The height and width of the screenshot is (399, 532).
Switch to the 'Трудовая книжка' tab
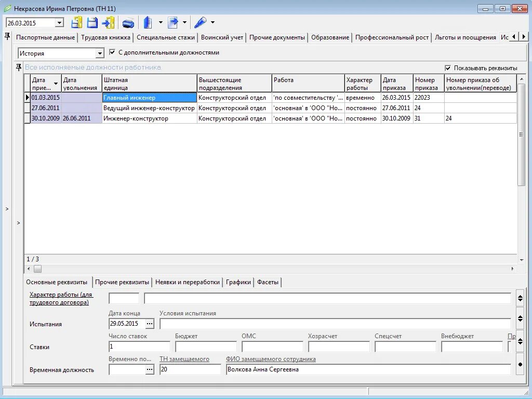[105, 37]
